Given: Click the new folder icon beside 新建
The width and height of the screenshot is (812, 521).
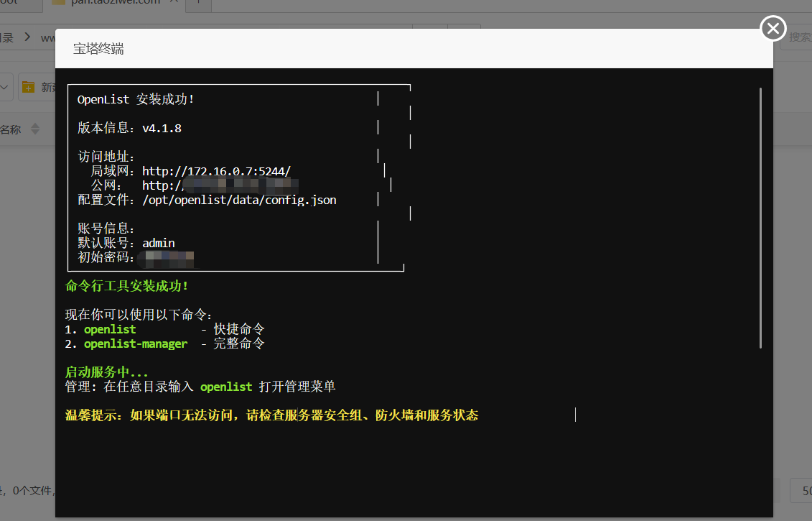Looking at the screenshot, I should coord(27,86).
